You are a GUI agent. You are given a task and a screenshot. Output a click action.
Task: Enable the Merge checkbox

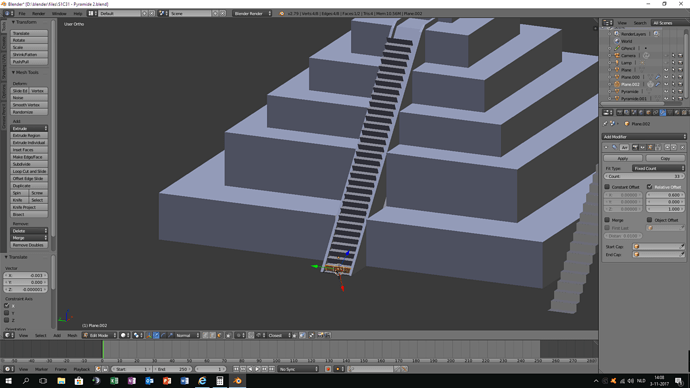(x=607, y=220)
